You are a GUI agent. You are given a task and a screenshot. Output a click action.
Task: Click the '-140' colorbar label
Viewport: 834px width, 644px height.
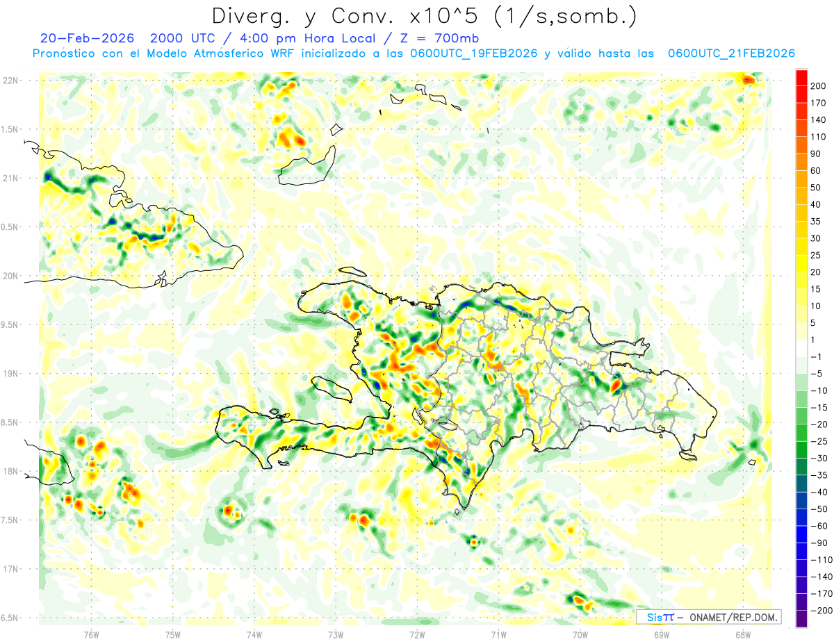coord(821,577)
